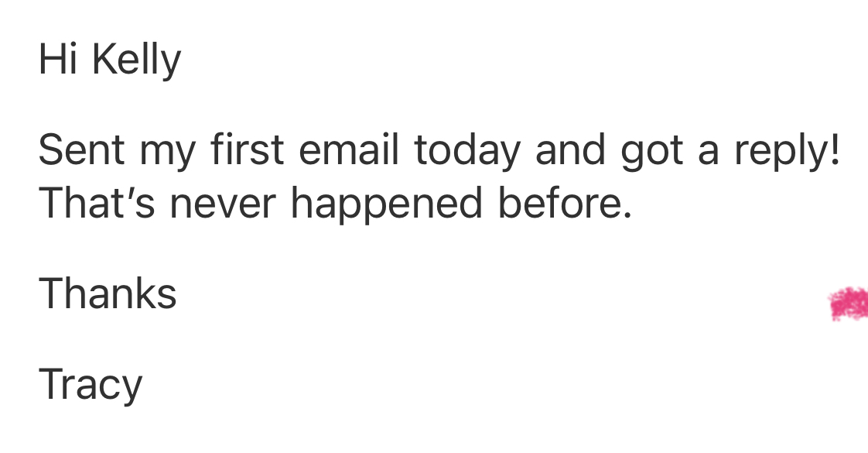Click the pink scribble mark
Image resolution: width=868 pixels, height=453 pixels.
[x=849, y=304]
